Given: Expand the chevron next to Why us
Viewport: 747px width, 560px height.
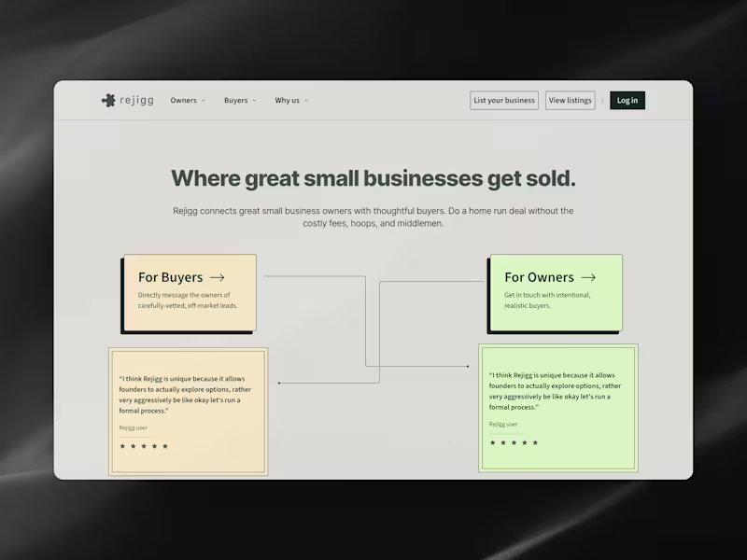Looking at the screenshot, I should 306,101.
